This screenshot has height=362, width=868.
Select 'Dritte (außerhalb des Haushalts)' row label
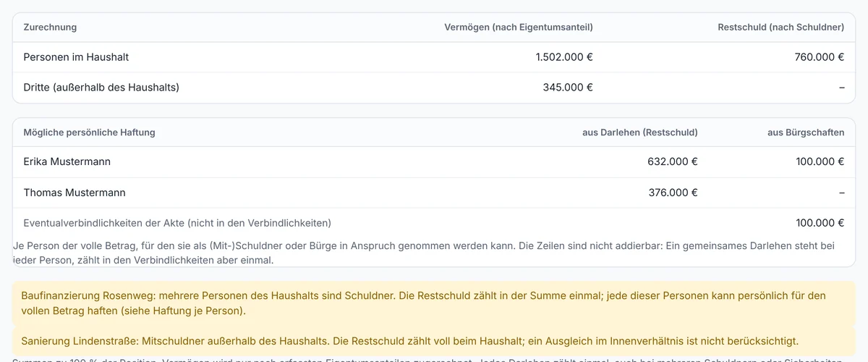(101, 88)
